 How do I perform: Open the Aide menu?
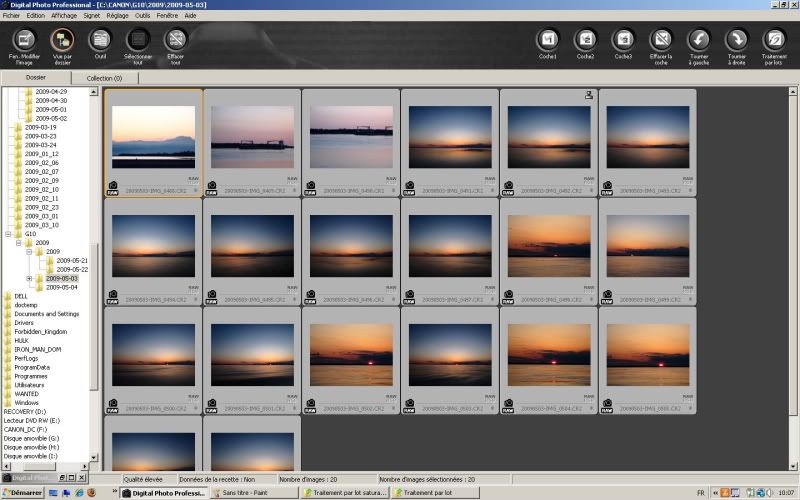coord(190,16)
